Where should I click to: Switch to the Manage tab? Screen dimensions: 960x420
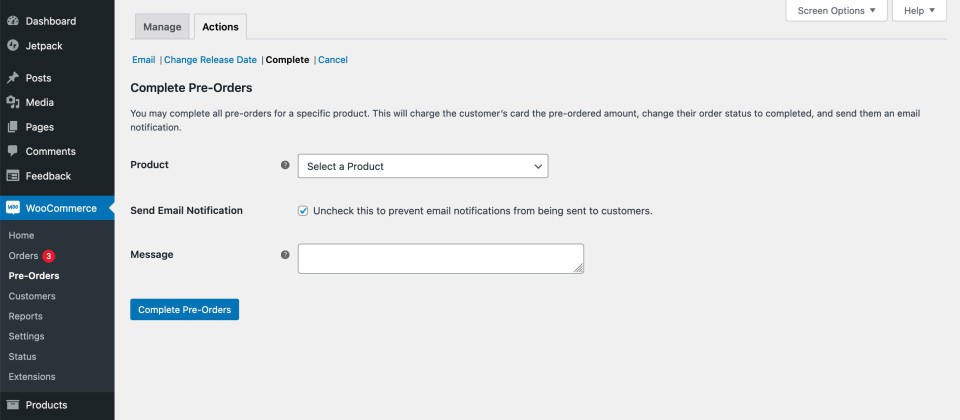[161, 27]
